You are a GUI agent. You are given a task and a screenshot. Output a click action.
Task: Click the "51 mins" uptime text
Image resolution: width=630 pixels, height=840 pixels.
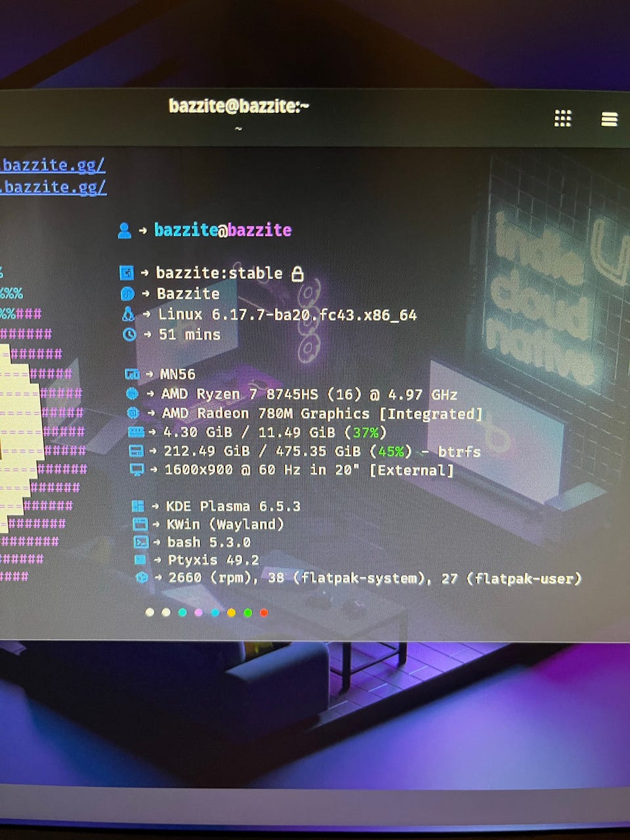coord(190,335)
